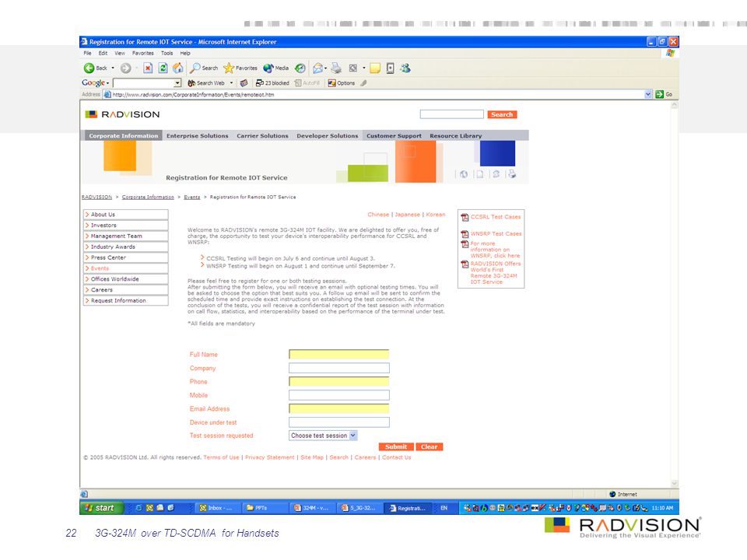The height and width of the screenshot is (560, 747).
Task: Select the Carrier Solutions tab
Action: coord(262,135)
